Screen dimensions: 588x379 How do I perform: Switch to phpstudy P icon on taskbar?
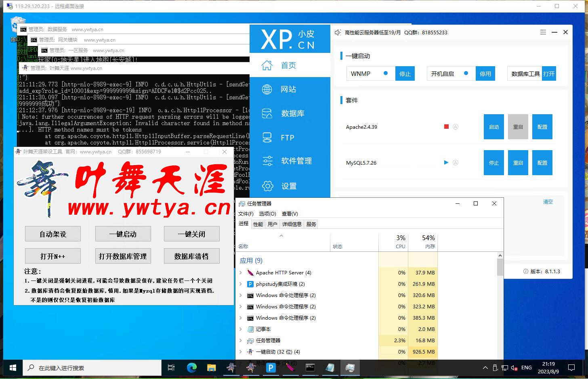coord(271,368)
